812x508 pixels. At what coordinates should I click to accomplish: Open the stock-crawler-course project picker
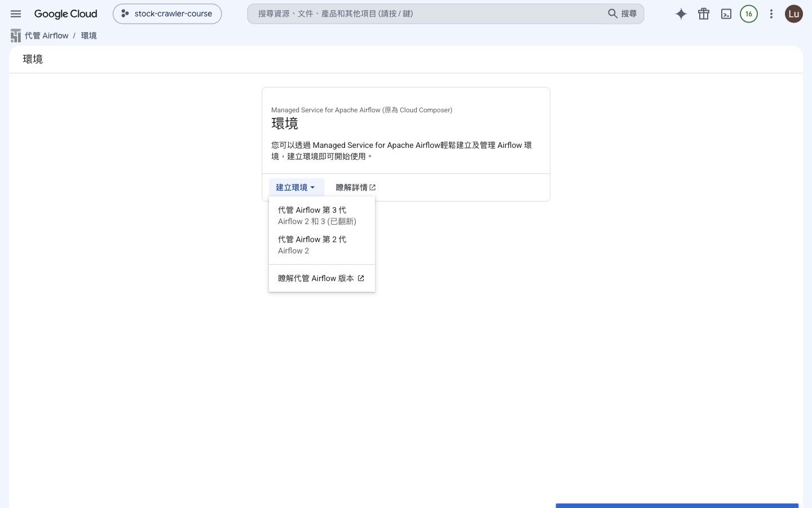167,14
